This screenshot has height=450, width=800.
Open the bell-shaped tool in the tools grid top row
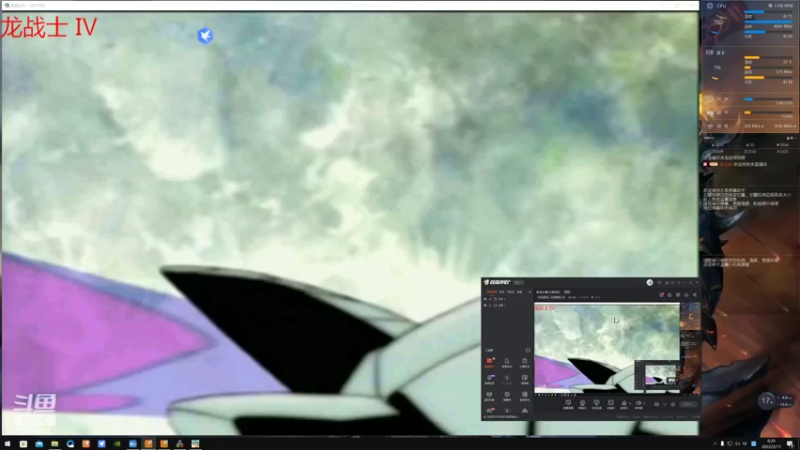(x=507, y=363)
